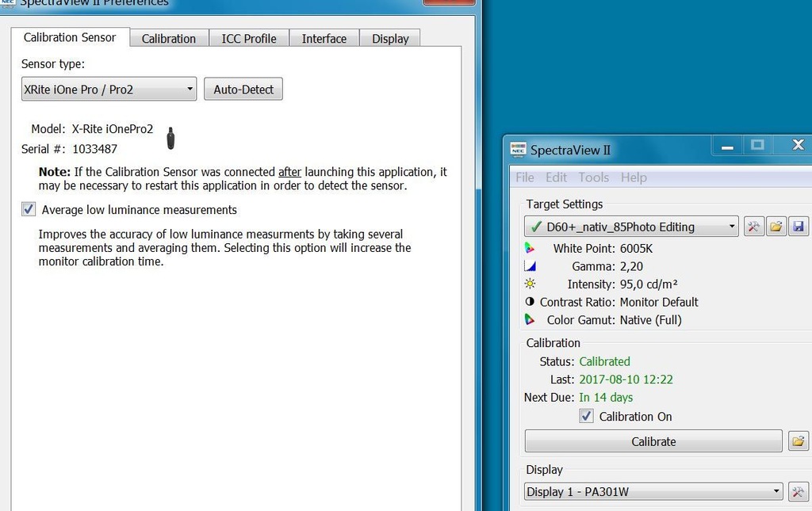Open the Help menu in SpectraView II
812x511 pixels.
click(634, 177)
